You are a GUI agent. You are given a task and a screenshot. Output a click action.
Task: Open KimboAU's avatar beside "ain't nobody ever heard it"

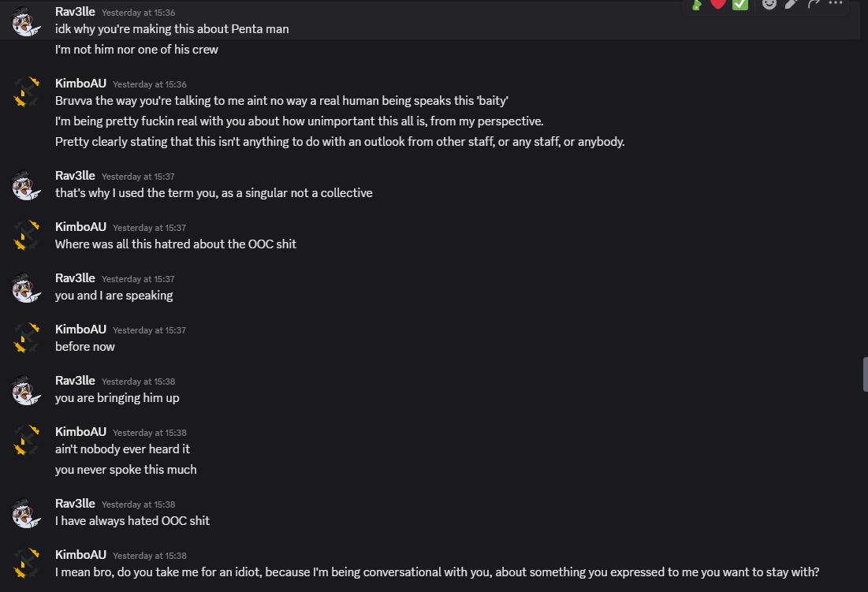[26, 441]
